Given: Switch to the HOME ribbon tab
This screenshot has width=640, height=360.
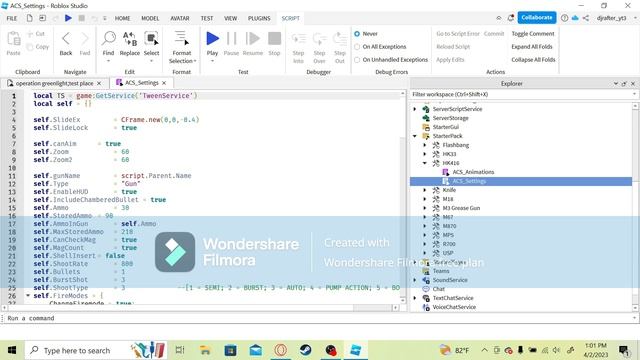Looking at the screenshot, I should pyautogui.click(x=122, y=18).
